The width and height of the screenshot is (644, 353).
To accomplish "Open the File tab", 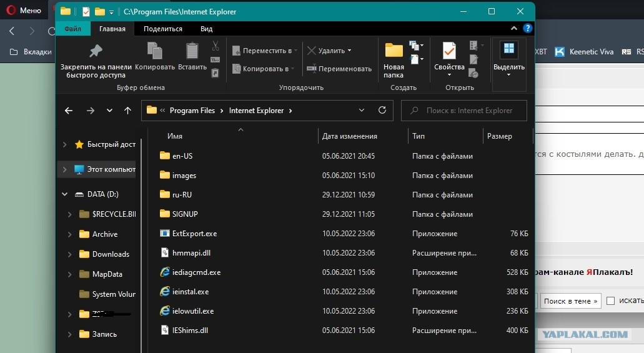I will point(72,29).
